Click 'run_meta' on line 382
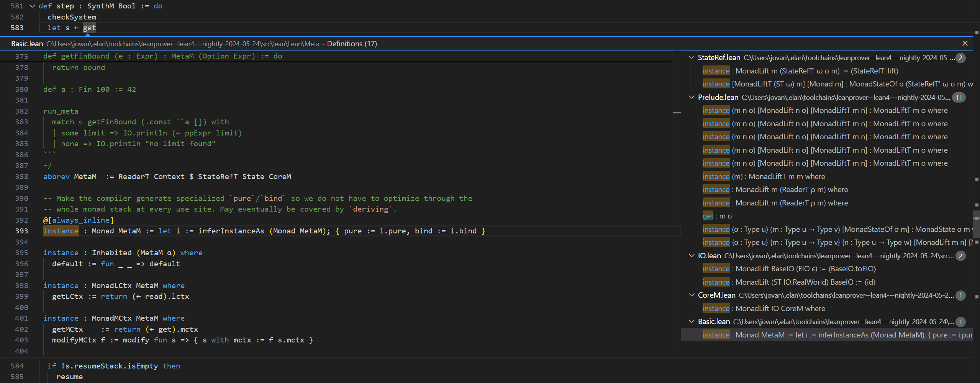 [x=61, y=111]
